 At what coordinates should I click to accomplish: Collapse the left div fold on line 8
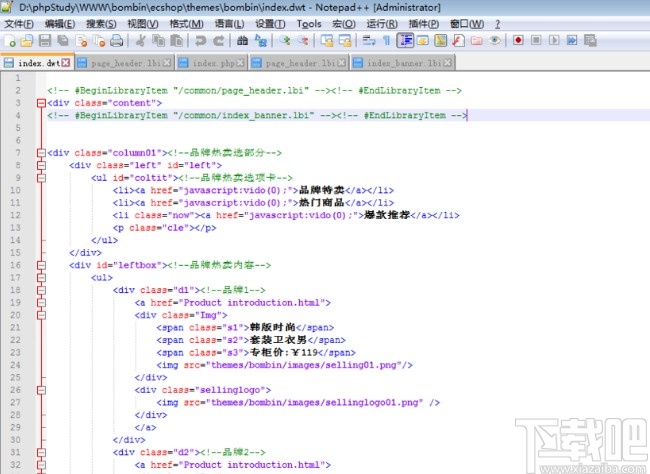click(41, 165)
